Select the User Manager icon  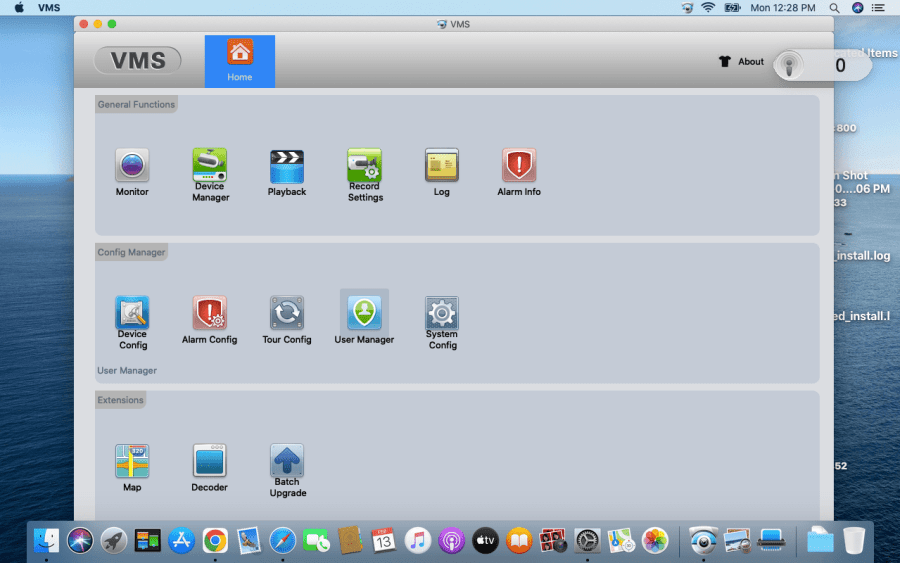click(364, 314)
